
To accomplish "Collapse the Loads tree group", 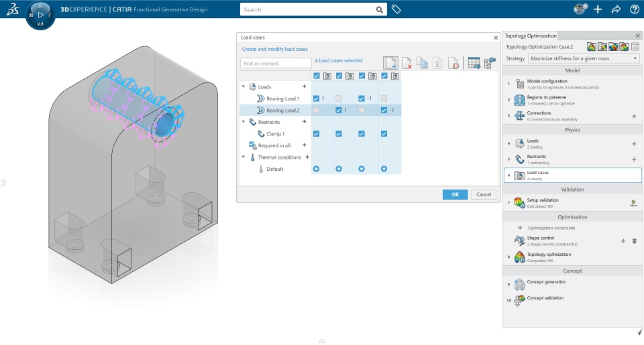I will (244, 86).
